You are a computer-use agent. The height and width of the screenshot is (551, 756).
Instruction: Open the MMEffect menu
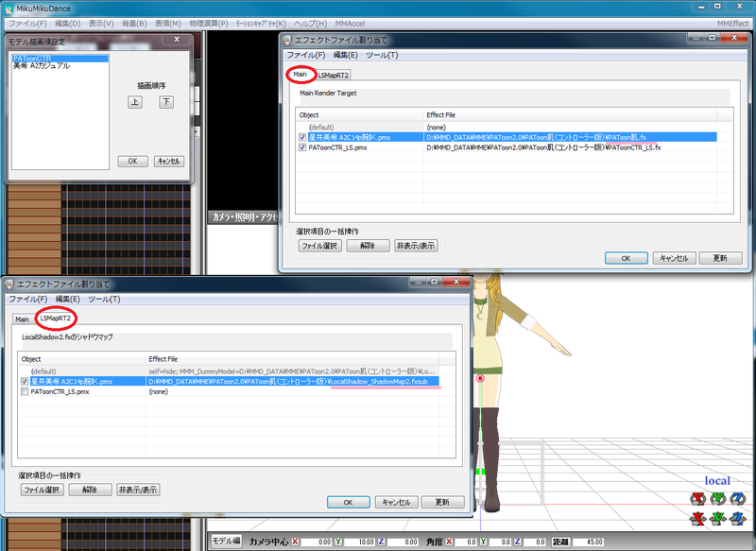click(733, 23)
